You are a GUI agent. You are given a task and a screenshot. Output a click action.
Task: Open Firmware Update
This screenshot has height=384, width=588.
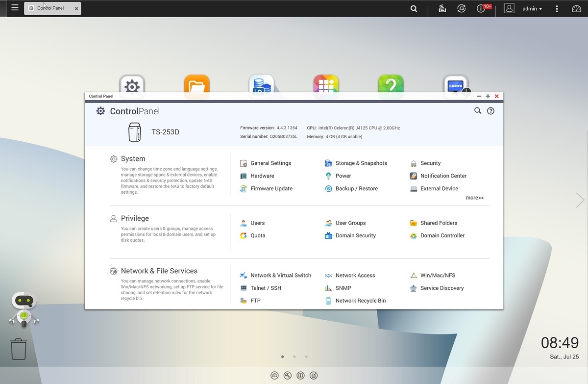point(266,189)
